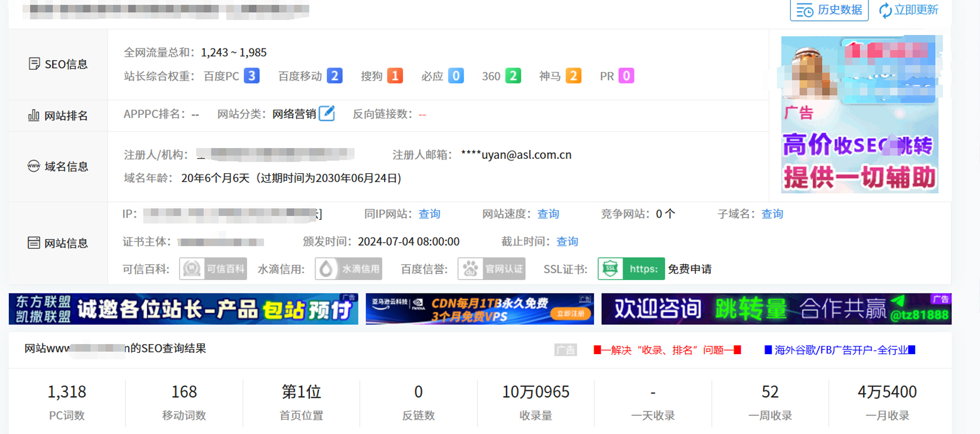The image size is (980, 434).
Task: Click the refresh arrows icon beside 立即更新
Action: [x=885, y=10]
